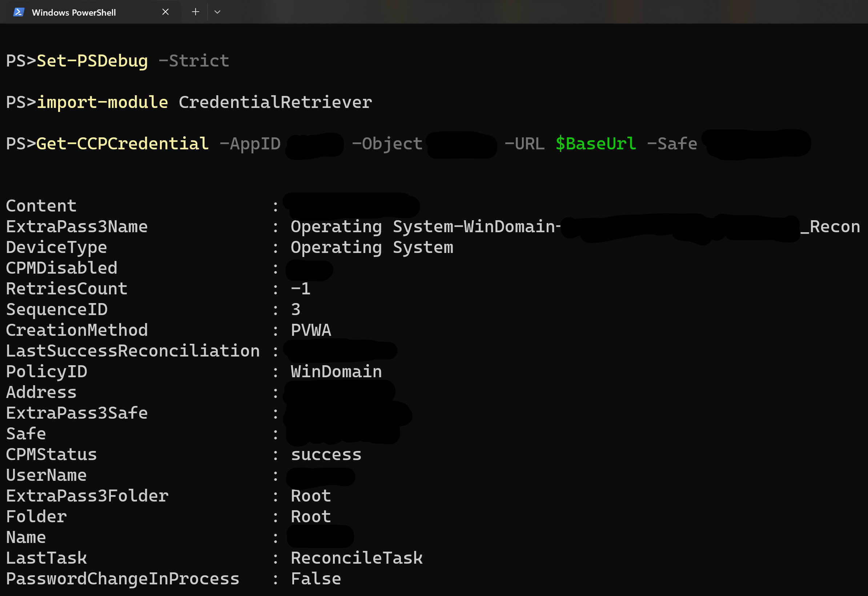Click the green $BaseUrl variable

pos(596,143)
